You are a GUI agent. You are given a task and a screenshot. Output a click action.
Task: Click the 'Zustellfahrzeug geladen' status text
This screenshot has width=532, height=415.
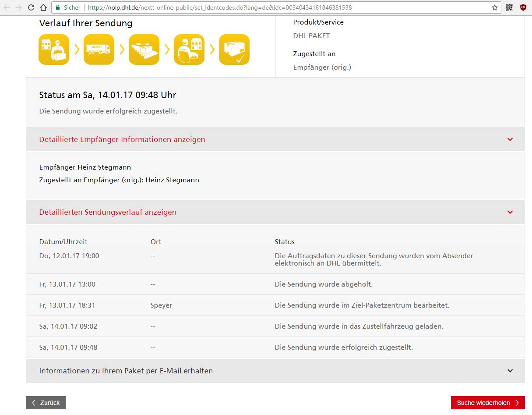[359, 326]
